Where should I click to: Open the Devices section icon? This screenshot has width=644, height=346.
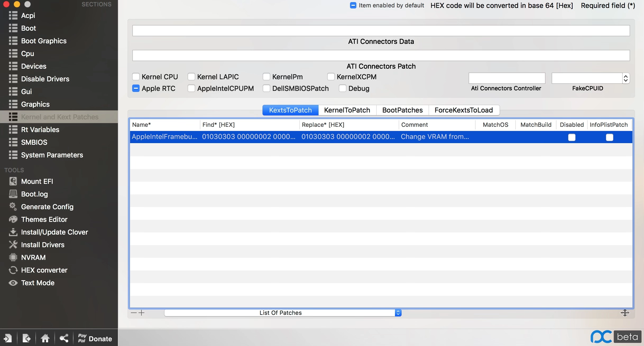pyautogui.click(x=13, y=66)
